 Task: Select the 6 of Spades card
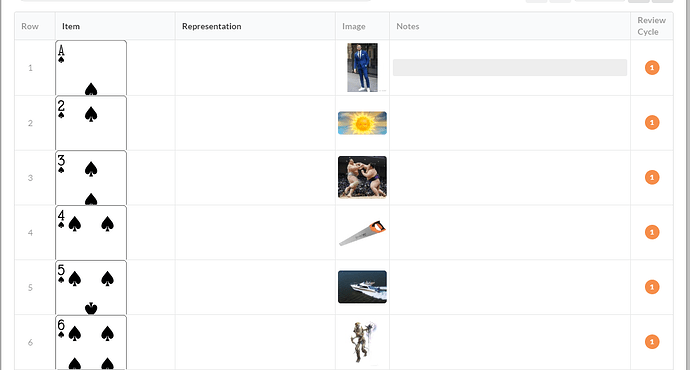click(91, 342)
